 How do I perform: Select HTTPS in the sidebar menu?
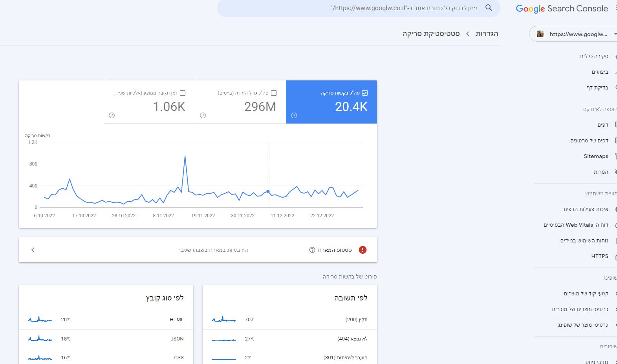(599, 256)
